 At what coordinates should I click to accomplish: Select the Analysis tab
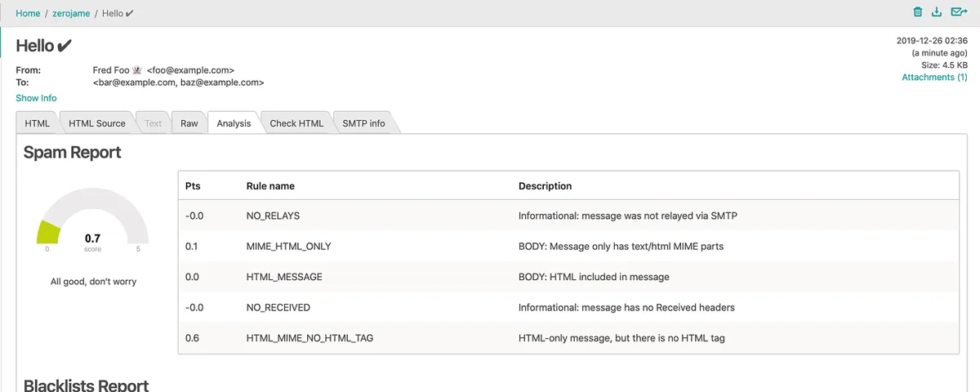[x=234, y=123]
